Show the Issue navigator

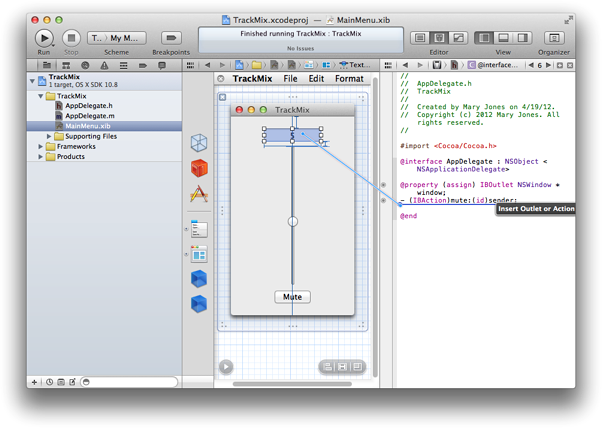click(104, 65)
